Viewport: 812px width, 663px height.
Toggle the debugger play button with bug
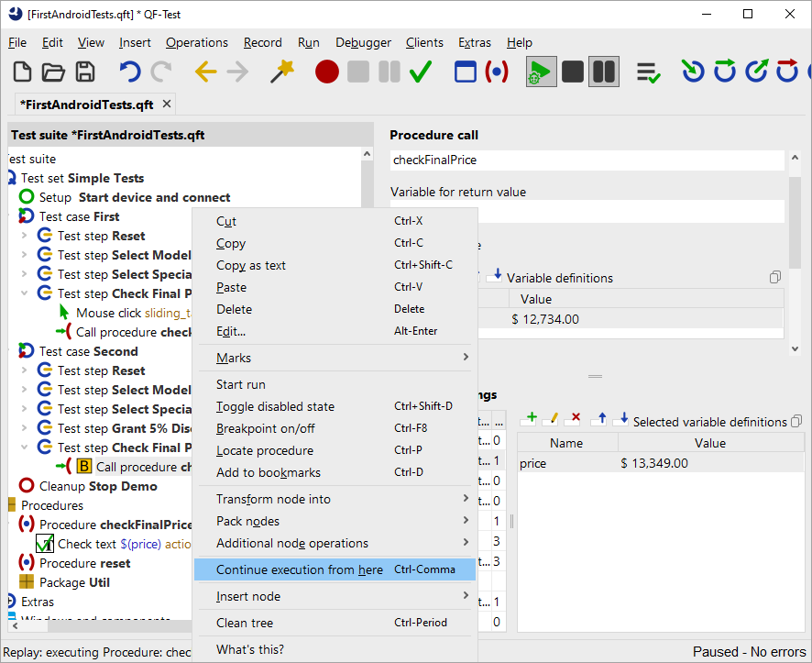tap(541, 72)
